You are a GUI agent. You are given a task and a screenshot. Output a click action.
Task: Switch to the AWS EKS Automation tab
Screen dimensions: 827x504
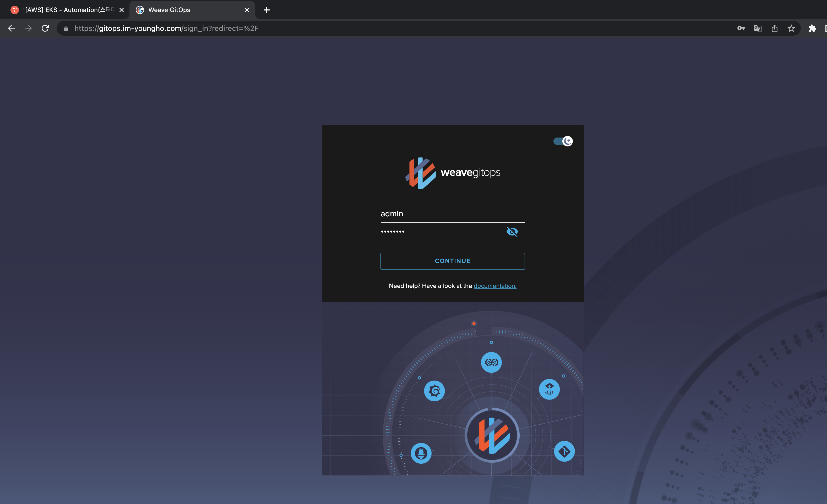coord(64,10)
